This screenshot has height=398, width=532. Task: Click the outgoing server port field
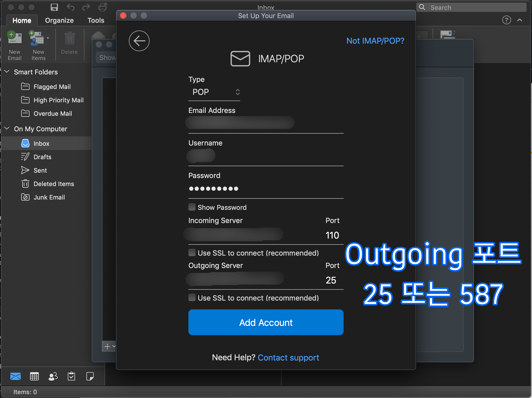331,280
